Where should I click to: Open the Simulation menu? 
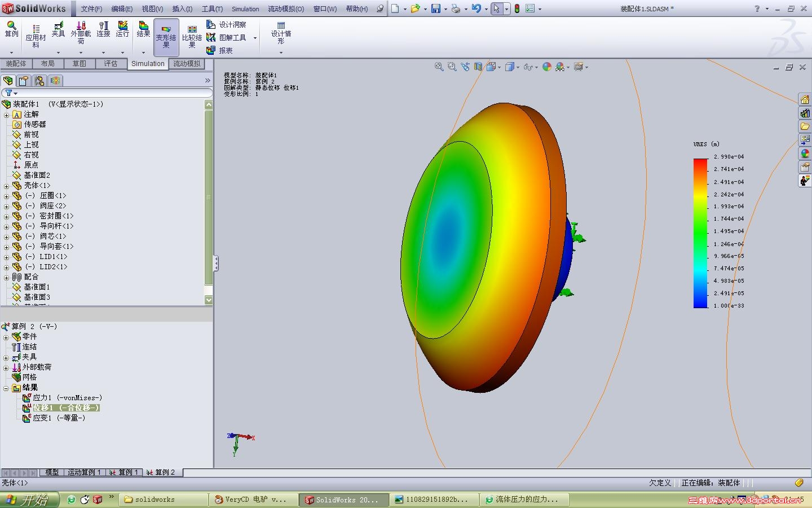tap(245, 9)
